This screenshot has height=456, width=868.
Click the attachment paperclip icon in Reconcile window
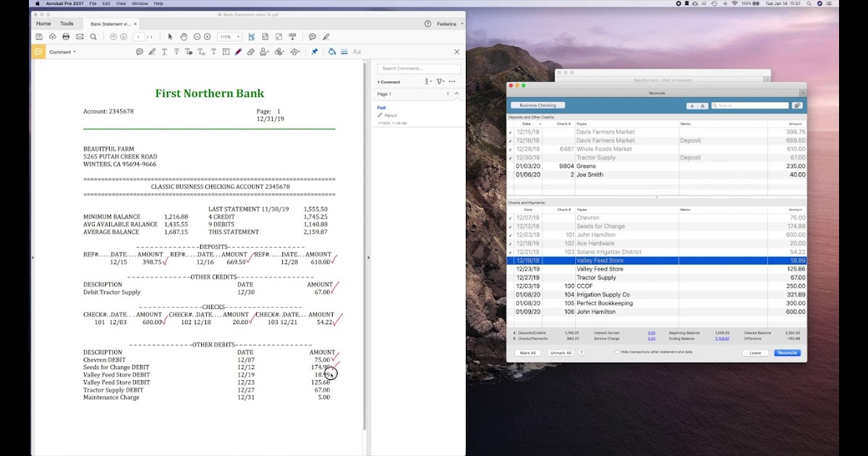click(798, 106)
